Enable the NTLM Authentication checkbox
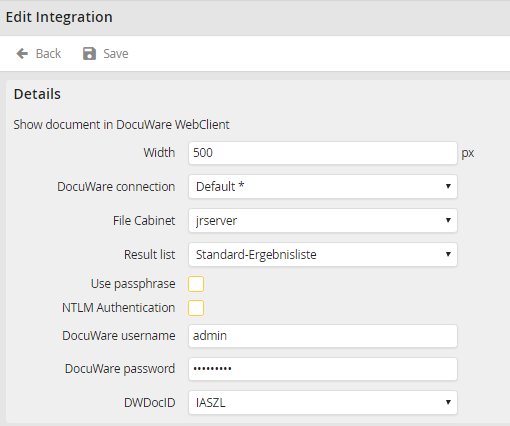 click(x=196, y=308)
